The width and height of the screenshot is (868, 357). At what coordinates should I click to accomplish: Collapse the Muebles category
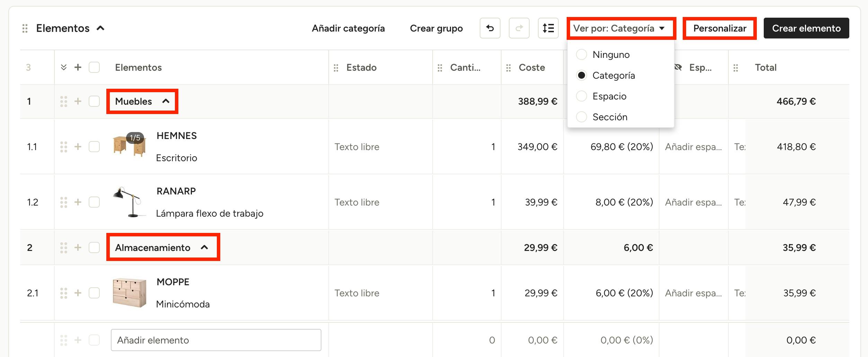[166, 101]
